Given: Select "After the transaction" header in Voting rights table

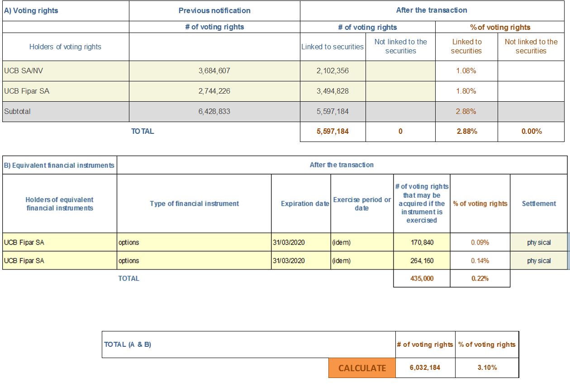Looking at the screenshot, I should click(x=432, y=10).
